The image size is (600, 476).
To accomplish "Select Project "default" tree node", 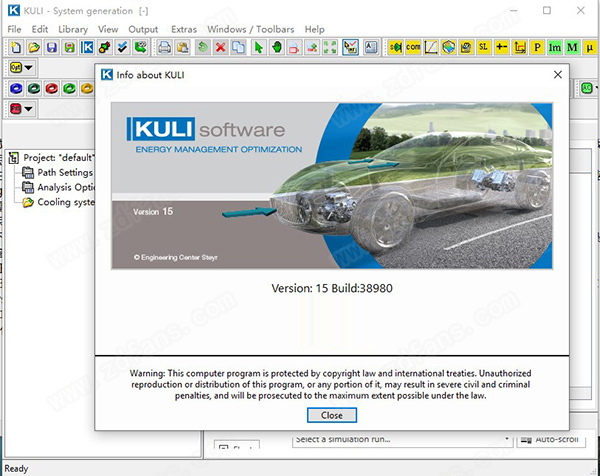I will pos(59,158).
